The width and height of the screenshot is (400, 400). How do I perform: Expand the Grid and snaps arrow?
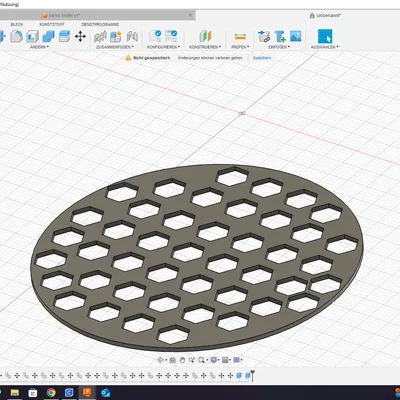point(230,360)
